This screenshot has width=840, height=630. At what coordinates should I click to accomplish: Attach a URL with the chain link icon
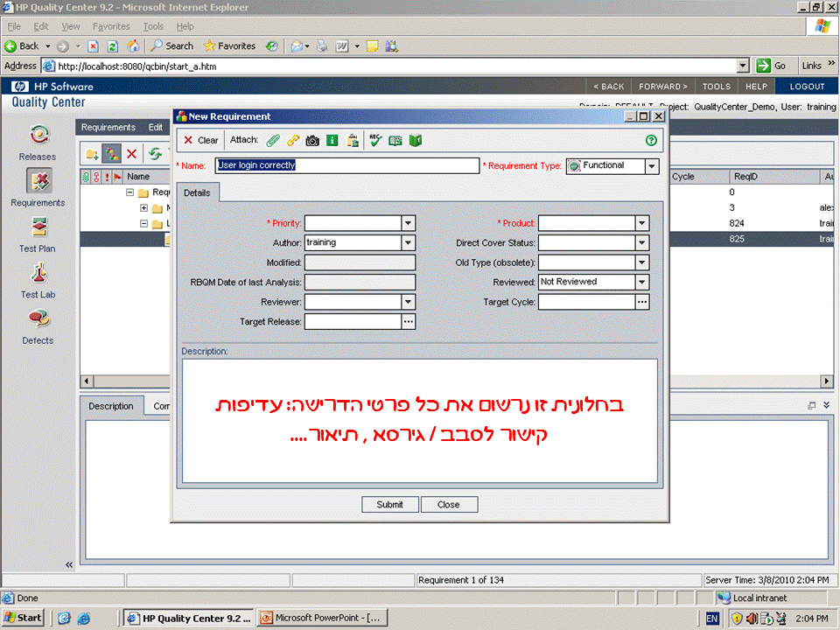(293, 140)
